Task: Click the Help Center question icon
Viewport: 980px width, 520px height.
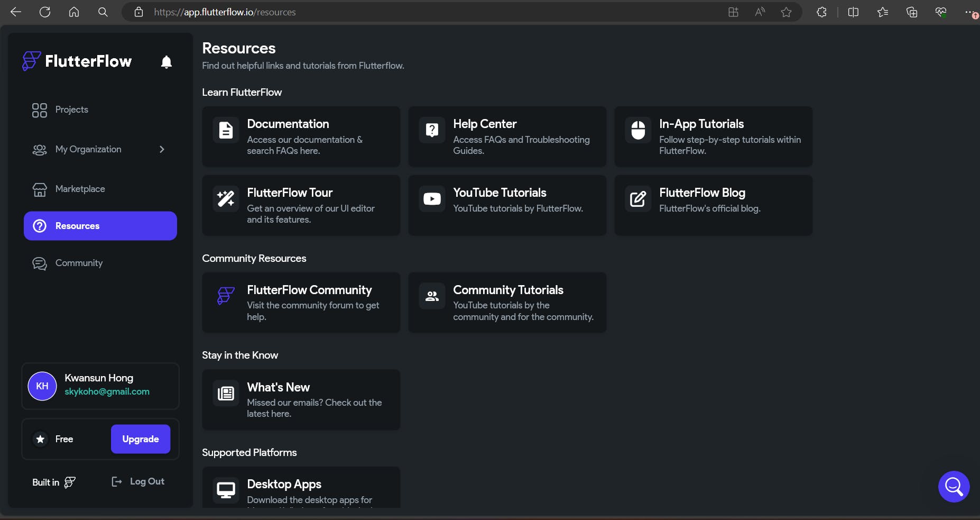Action: pos(432,130)
